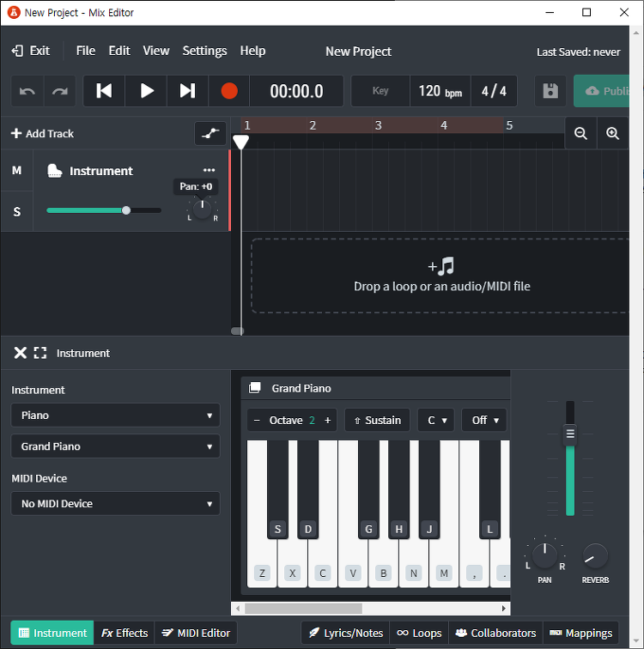Open the Piano instrument category dropdown
Image resolution: width=644 pixels, height=649 pixels.
point(115,415)
